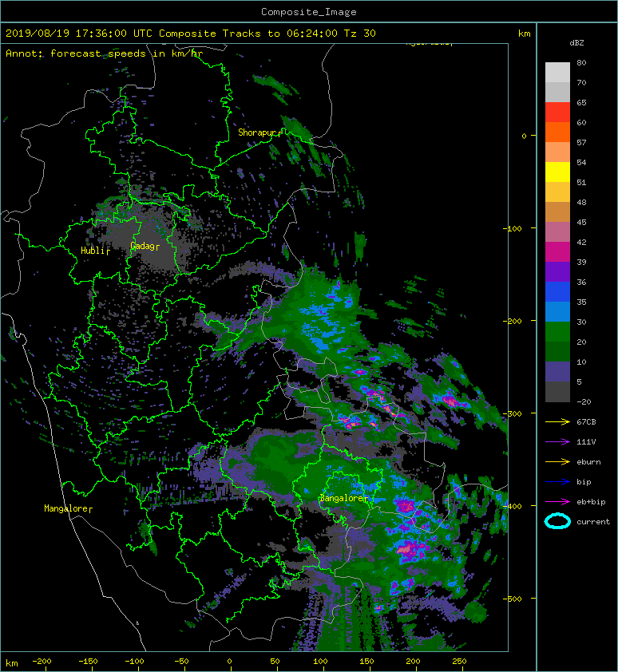The width and height of the screenshot is (618, 672).
Task: Select the magenta 42–39 dBZ swatch
Action: [557, 251]
